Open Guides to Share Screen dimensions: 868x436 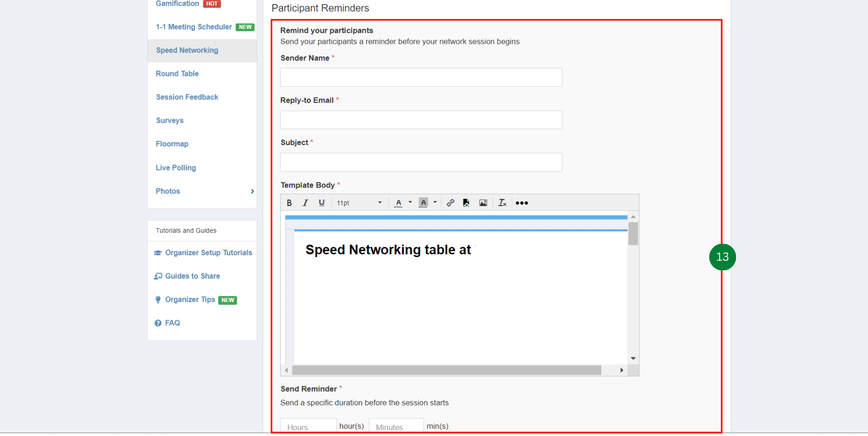coord(192,276)
